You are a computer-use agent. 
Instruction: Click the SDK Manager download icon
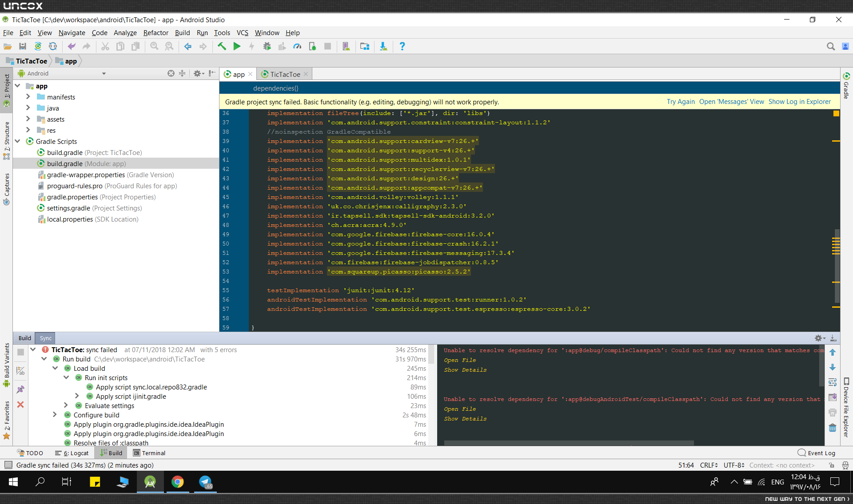tap(383, 47)
